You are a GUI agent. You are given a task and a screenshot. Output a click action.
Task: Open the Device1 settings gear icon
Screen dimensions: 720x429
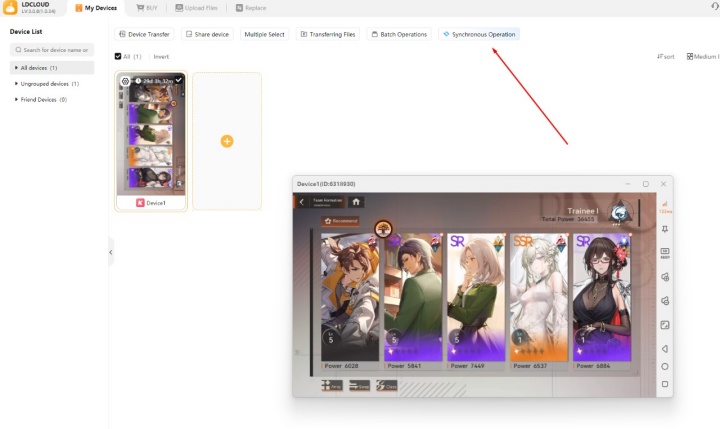tap(125, 81)
